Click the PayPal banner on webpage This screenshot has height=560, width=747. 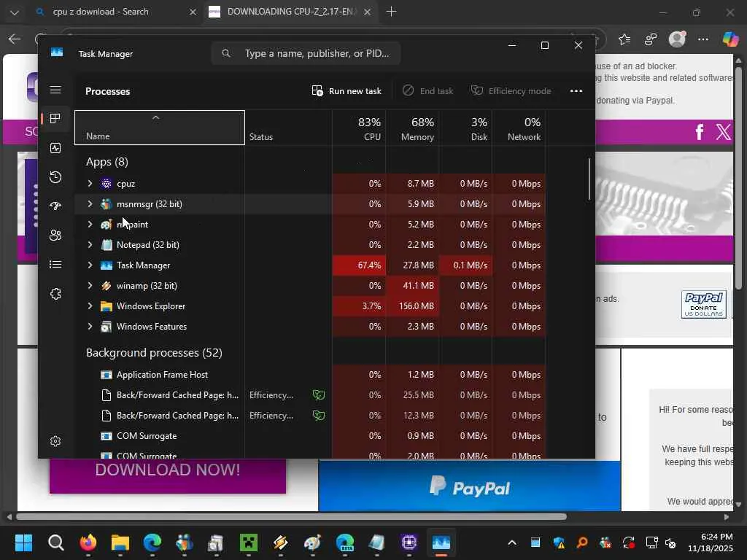click(x=469, y=486)
